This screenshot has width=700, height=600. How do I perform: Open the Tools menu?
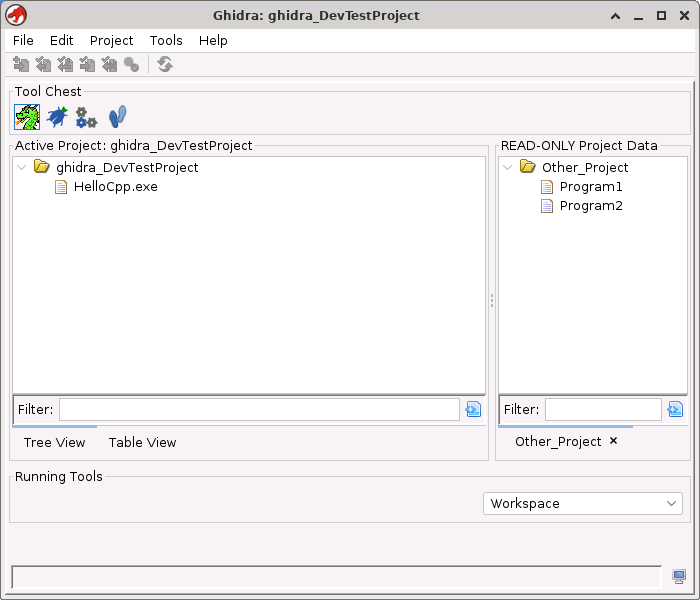[166, 40]
